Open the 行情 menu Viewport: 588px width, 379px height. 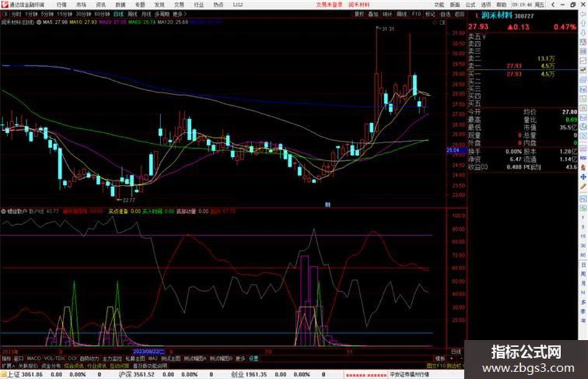[61, 4]
